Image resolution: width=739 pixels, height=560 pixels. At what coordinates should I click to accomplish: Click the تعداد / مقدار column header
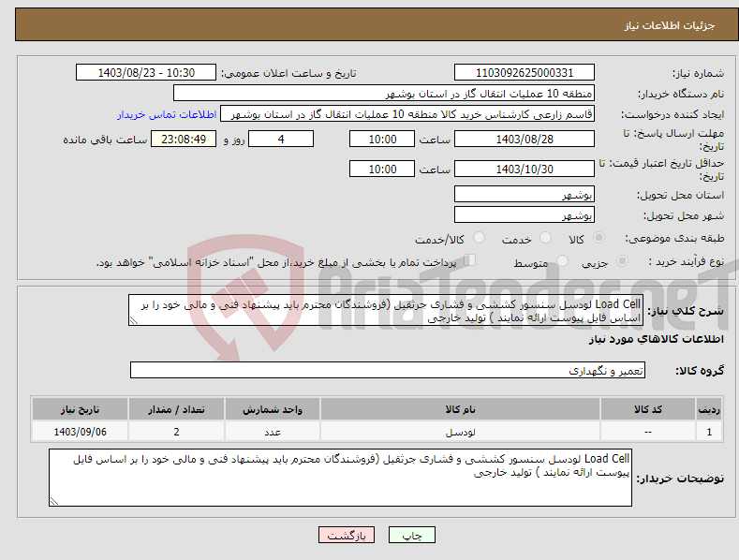[x=176, y=409]
